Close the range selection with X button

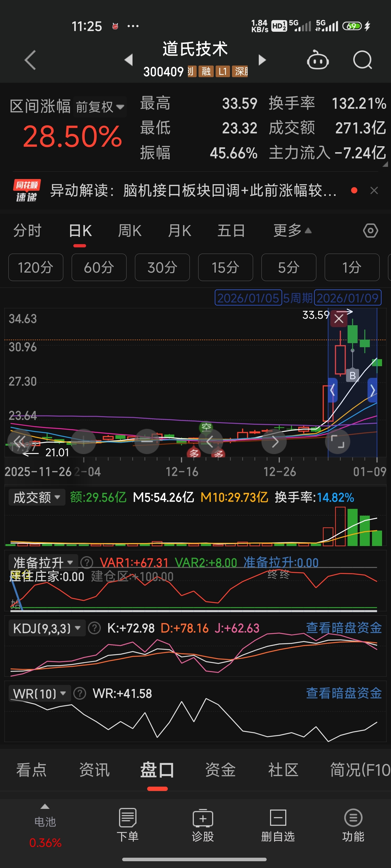(339, 318)
